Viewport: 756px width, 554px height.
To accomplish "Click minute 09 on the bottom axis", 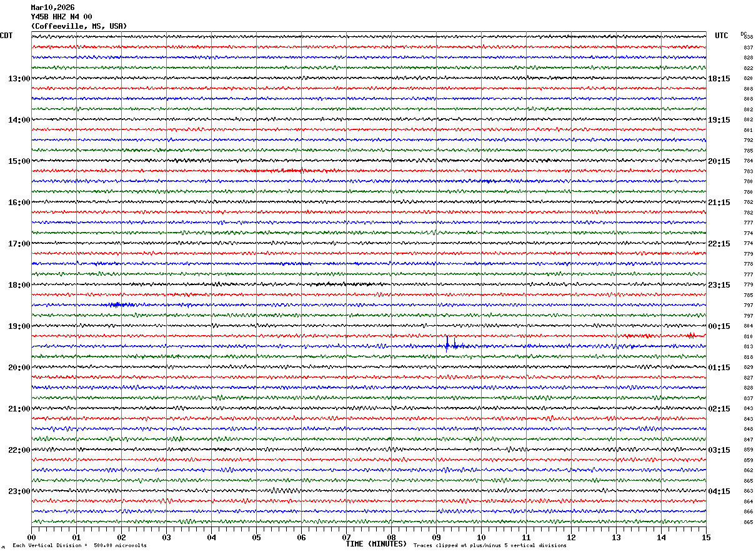I will (436, 537).
